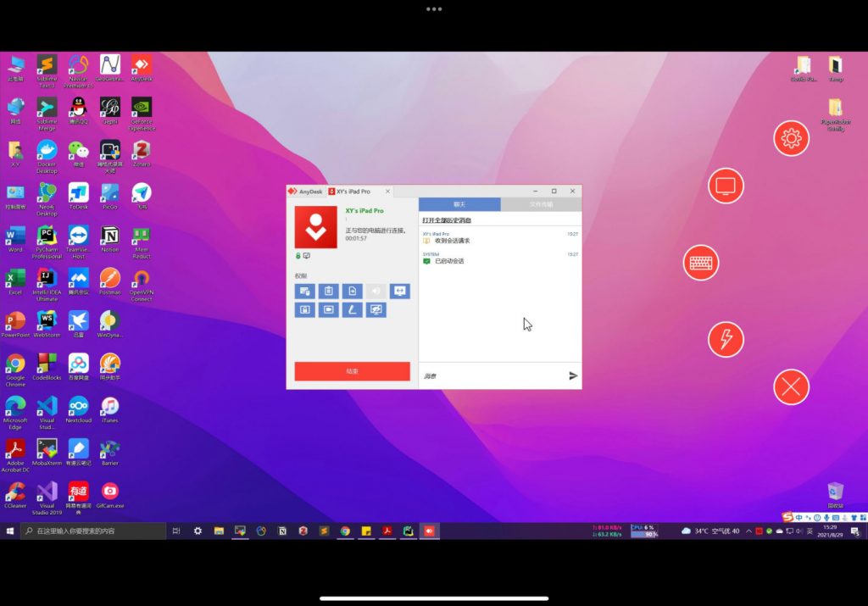
Task: Select the clipboard synchronization permission icon
Action: pos(329,292)
